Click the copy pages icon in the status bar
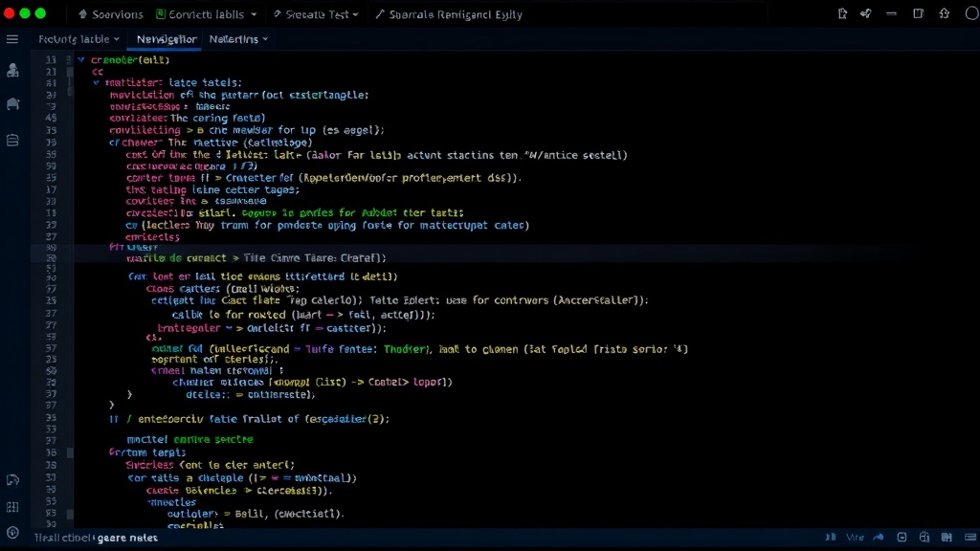 pos(924,538)
